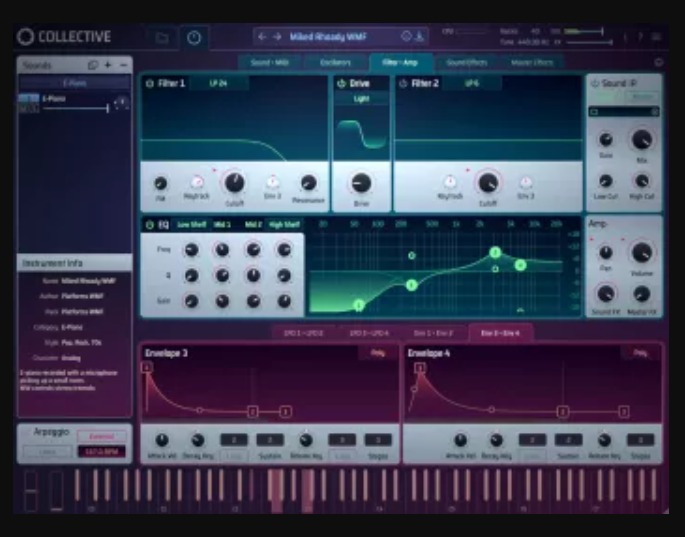Click the performance dial icon in header
This screenshot has width=685, height=537.
(194, 38)
